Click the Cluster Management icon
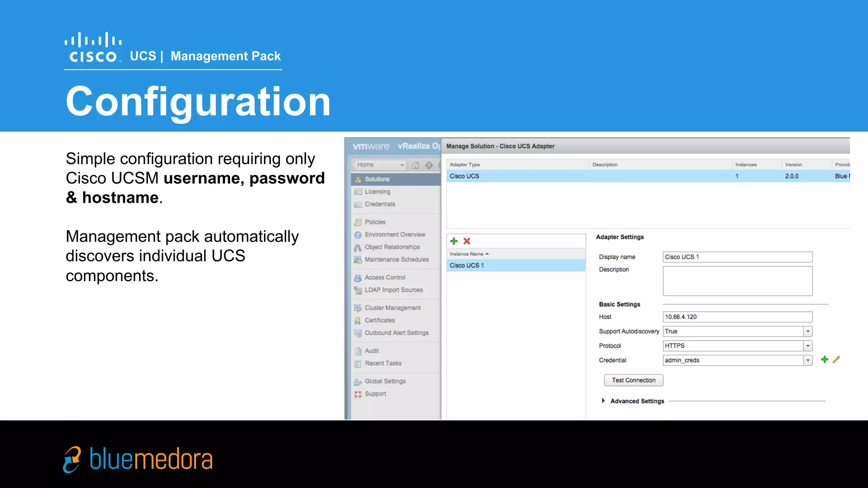Image resolution: width=868 pixels, height=488 pixels. 358,308
